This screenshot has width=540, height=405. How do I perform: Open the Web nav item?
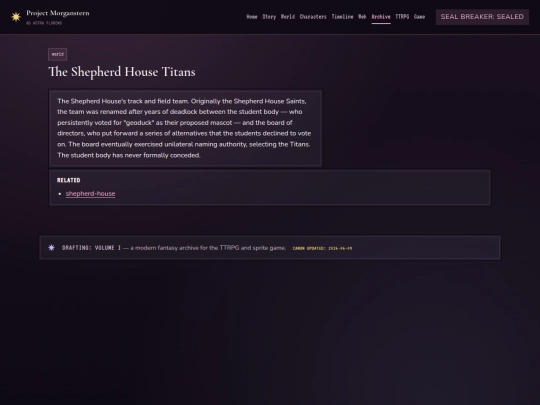tap(362, 17)
